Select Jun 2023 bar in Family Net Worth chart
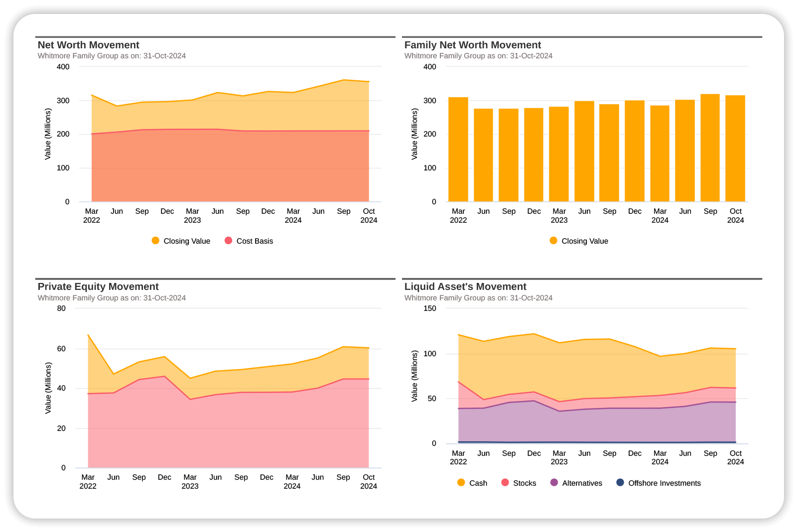Screen dimensions: 797x532 coord(584,151)
